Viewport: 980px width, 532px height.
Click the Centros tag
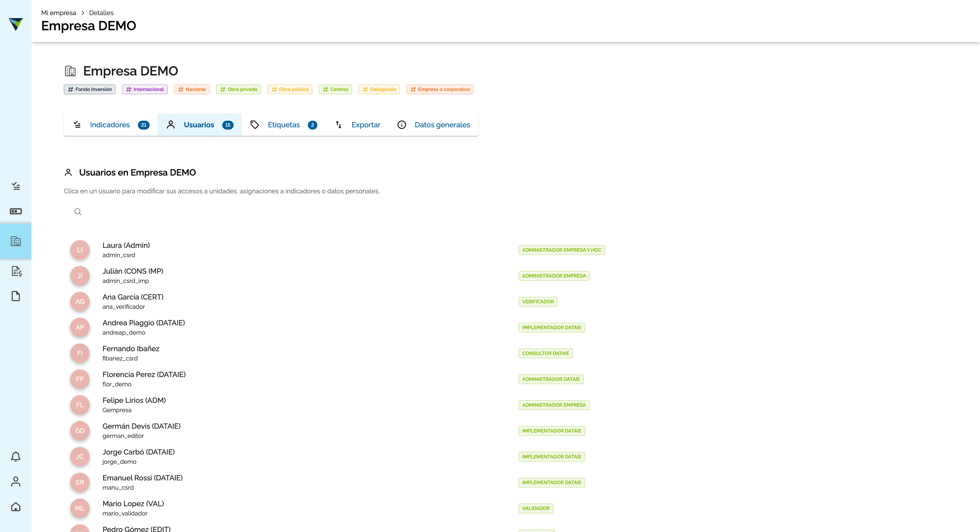coord(336,89)
